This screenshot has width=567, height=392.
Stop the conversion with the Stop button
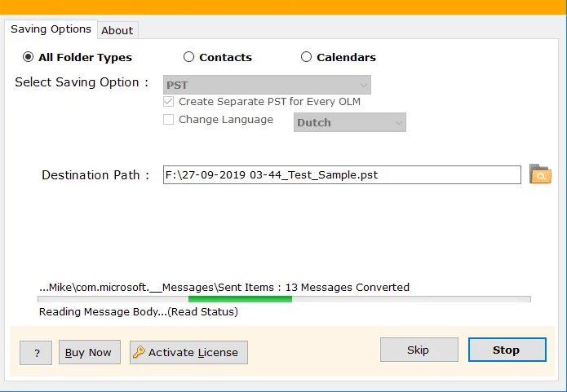[x=507, y=350]
